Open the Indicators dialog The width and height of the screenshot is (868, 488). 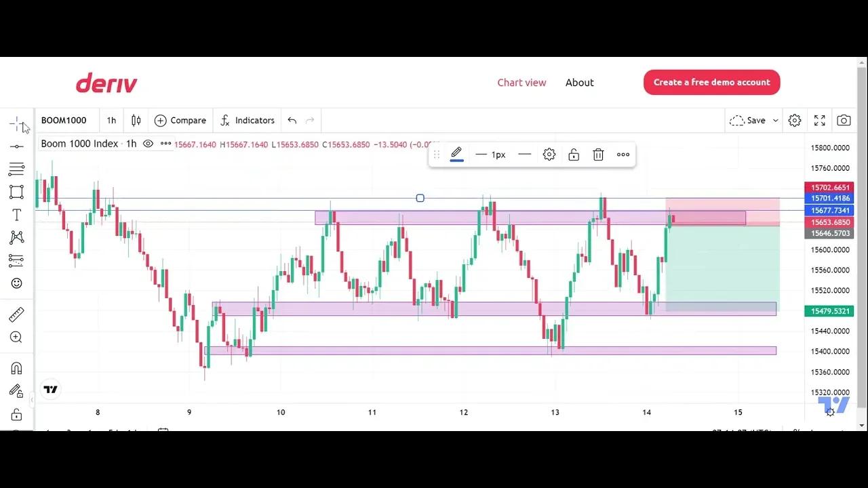click(x=248, y=120)
